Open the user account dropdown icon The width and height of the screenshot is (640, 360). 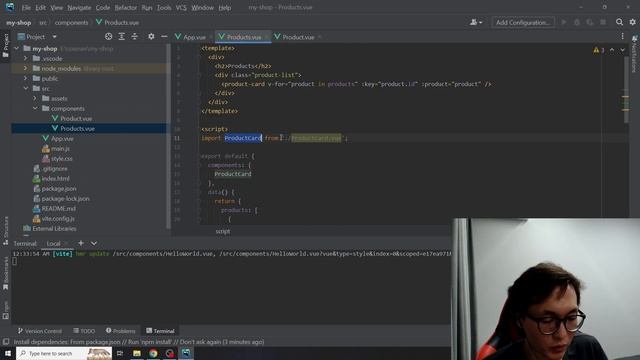tap(476, 22)
